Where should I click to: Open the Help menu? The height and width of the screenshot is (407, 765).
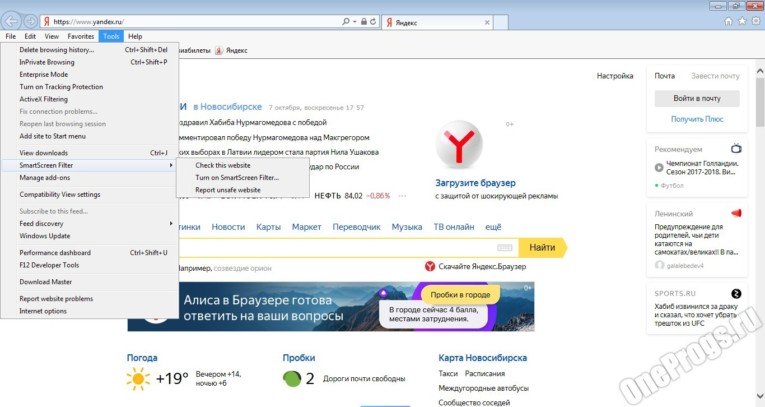pos(135,36)
